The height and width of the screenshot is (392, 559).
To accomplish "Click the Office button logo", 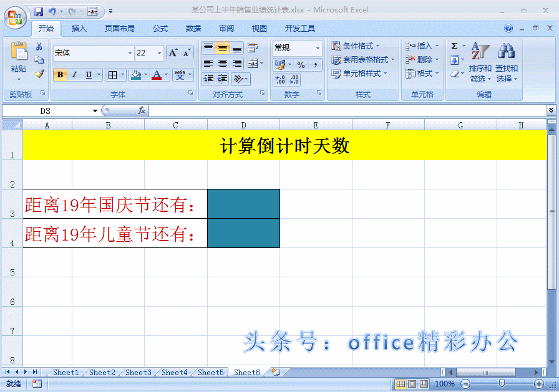I will pos(15,18).
